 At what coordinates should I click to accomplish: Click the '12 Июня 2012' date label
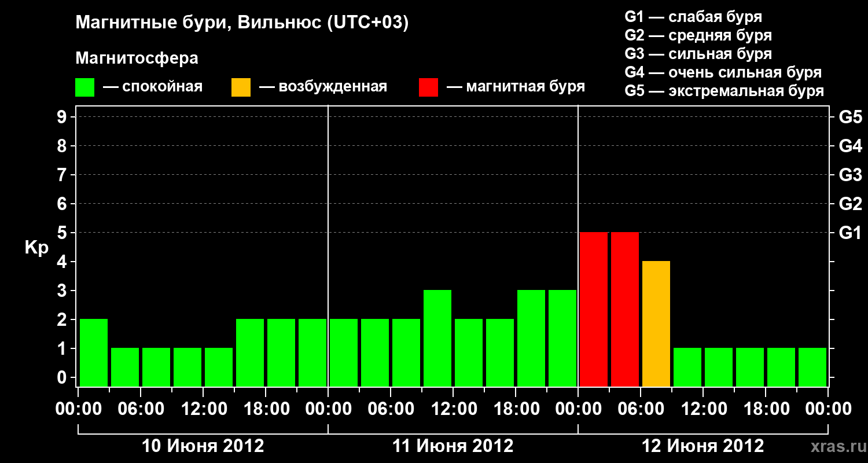tap(703, 446)
